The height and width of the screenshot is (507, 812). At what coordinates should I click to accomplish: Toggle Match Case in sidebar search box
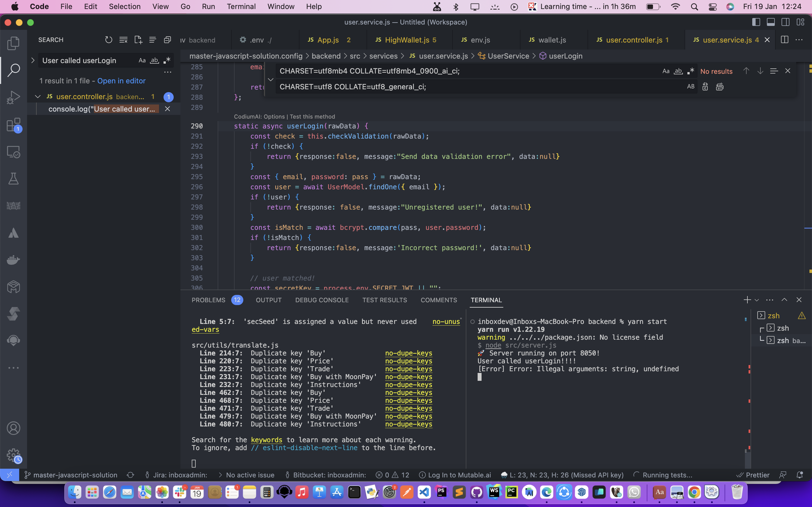[142, 60]
